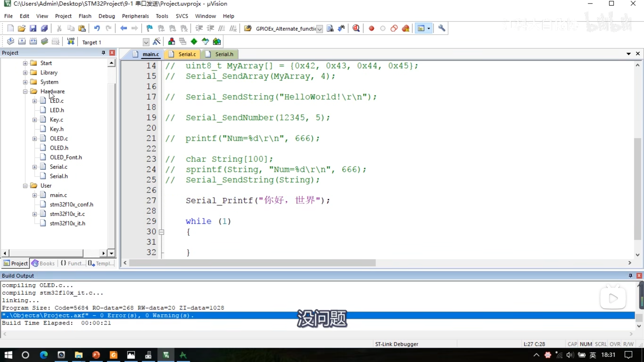Open the configuration wrench icon
The width and height of the screenshot is (644, 362).
pos(441,28)
